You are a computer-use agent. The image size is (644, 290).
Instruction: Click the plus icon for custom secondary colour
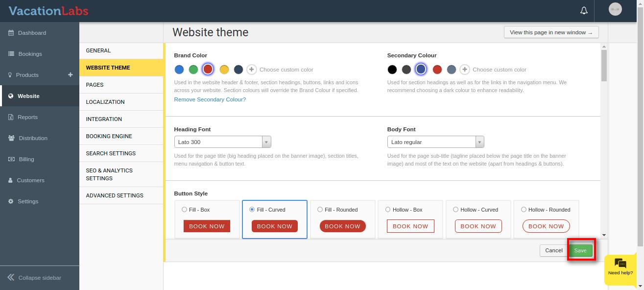(x=465, y=70)
